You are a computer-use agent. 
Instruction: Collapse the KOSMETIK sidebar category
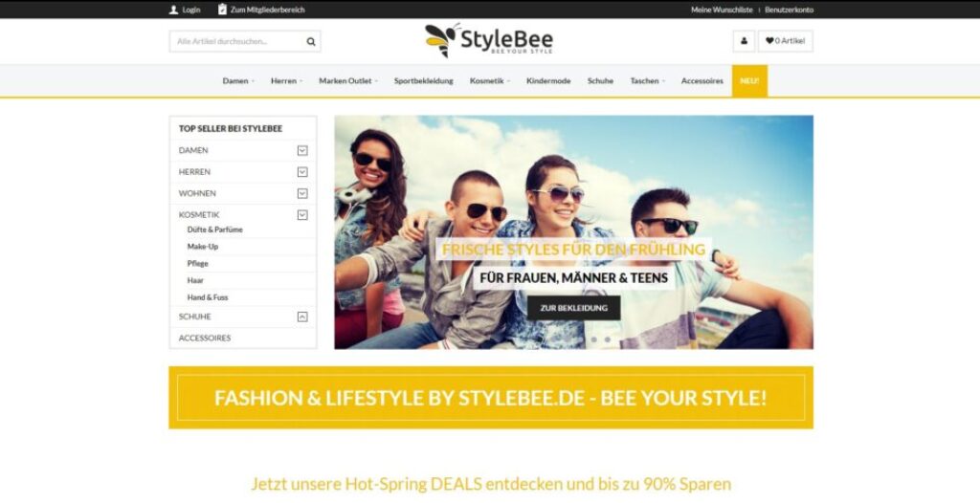[302, 214]
